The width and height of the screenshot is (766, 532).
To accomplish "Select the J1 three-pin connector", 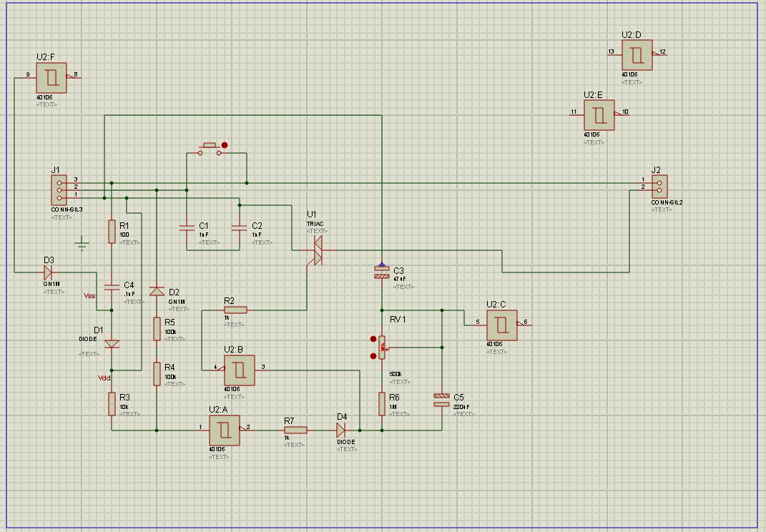I will (x=59, y=190).
